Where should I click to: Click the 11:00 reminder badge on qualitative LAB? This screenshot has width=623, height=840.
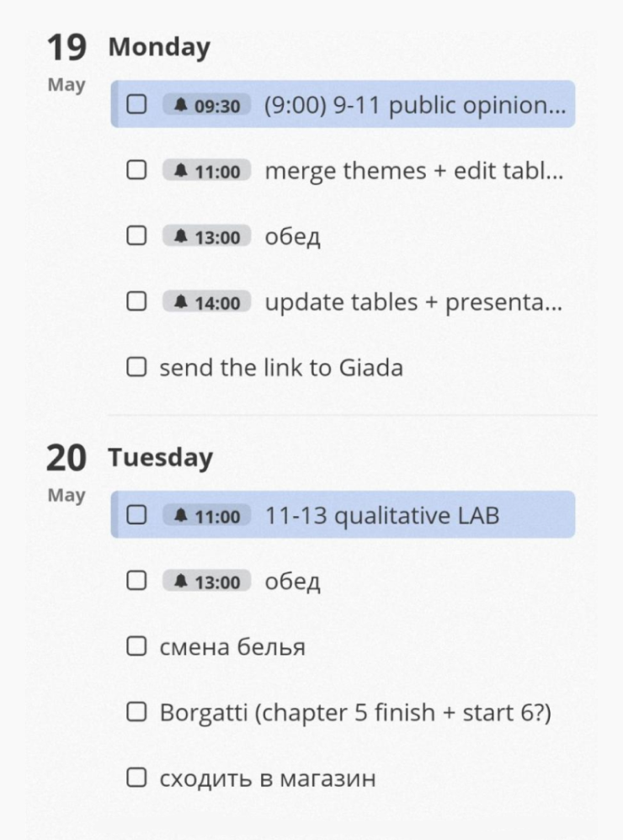207,516
